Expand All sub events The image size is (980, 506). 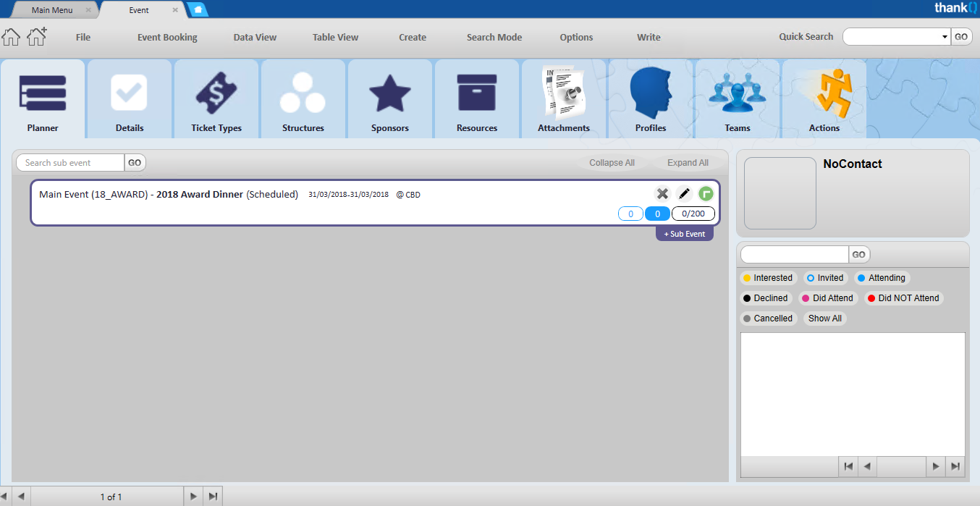coord(688,163)
